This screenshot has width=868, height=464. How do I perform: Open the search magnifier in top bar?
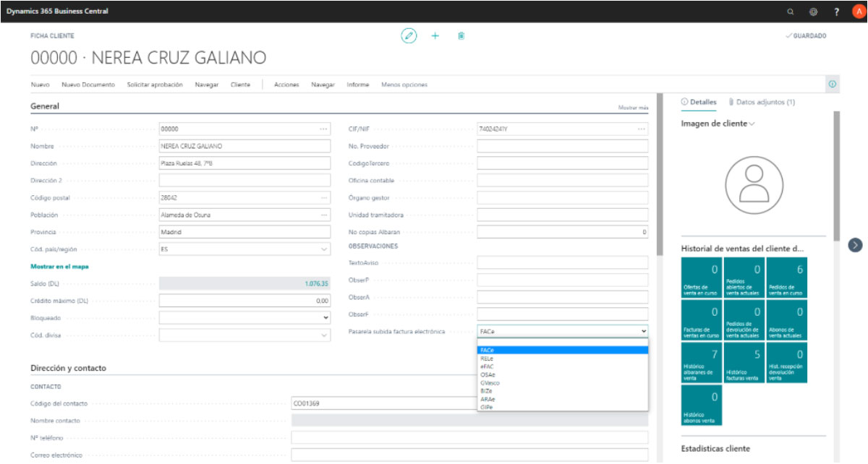(x=790, y=12)
